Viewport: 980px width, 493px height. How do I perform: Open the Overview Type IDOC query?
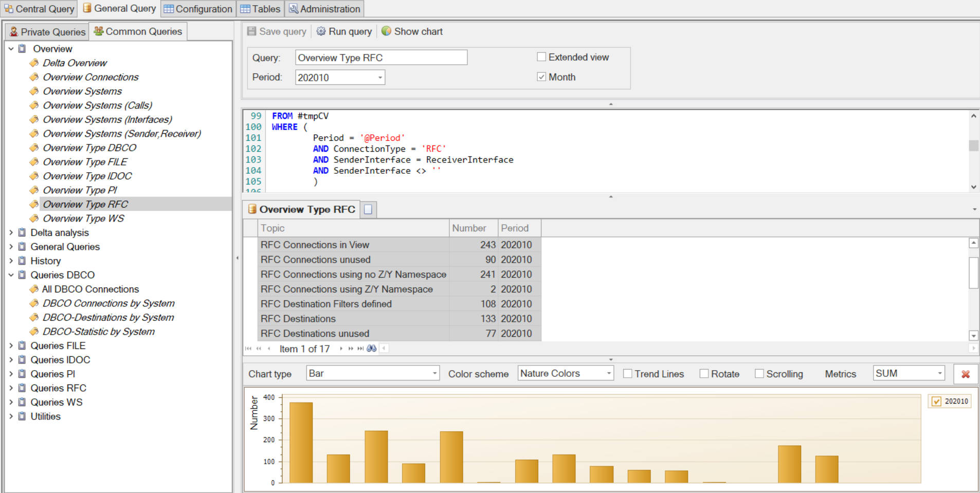coord(87,176)
